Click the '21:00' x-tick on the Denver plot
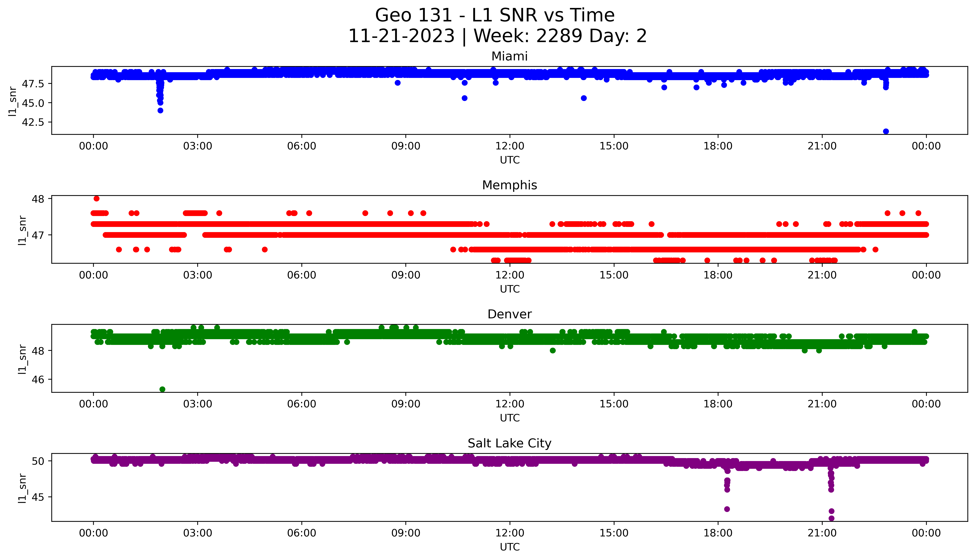Viewport: 975px width, 560px height. click(x=822, y=404)
